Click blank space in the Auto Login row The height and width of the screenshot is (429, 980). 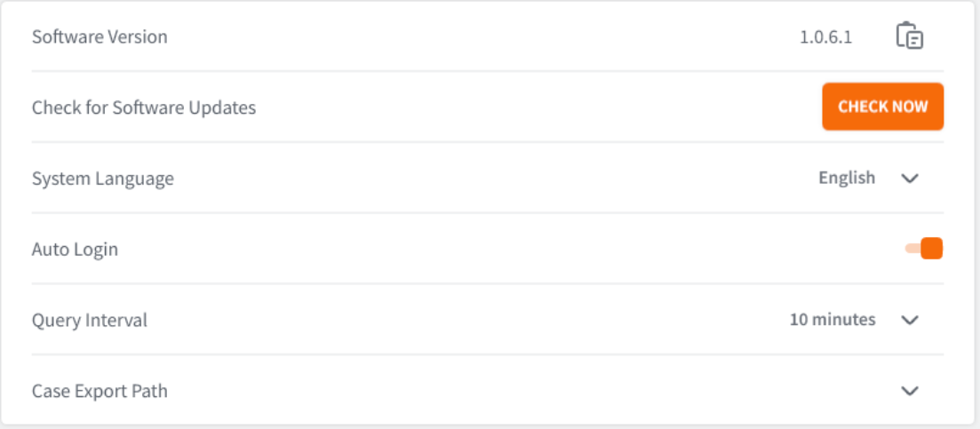click(500, 250)
